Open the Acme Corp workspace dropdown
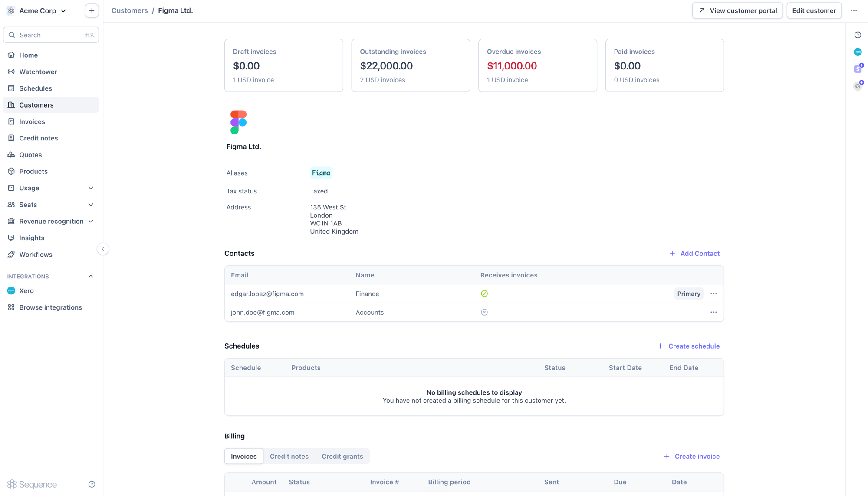Viewport: 868px width, 496px height. click(x=37, y=10)
